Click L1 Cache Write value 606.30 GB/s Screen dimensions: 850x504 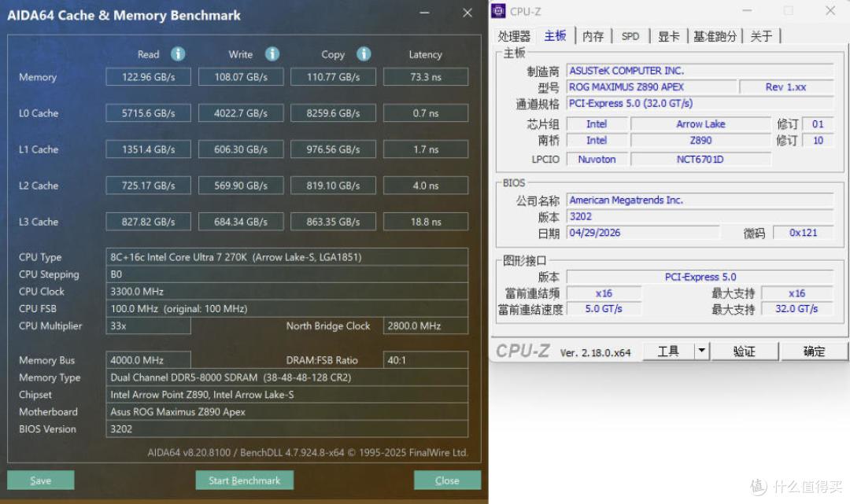pyautogui.click(x=241, y=149)
